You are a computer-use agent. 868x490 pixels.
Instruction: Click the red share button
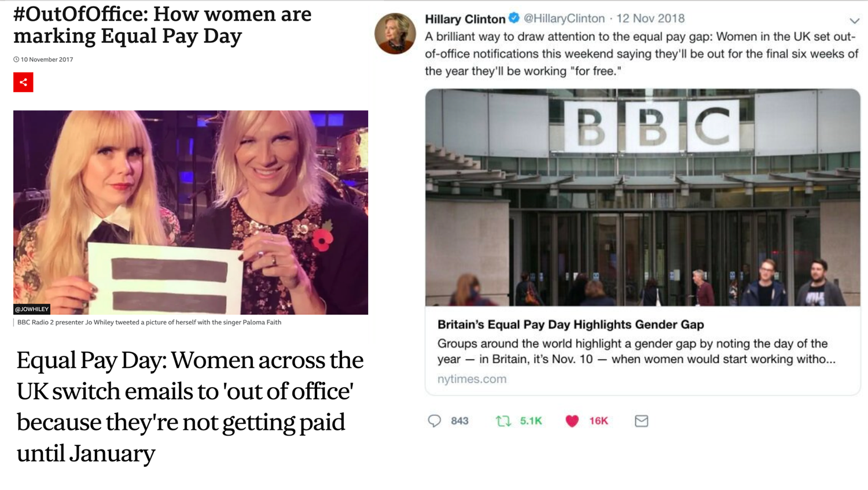point(23,82)
